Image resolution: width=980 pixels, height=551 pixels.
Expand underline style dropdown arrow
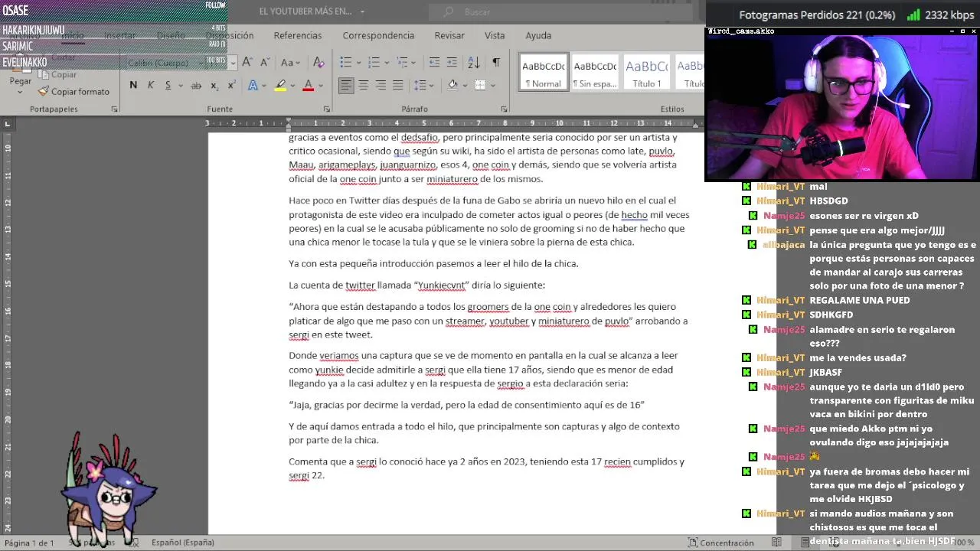179,86
